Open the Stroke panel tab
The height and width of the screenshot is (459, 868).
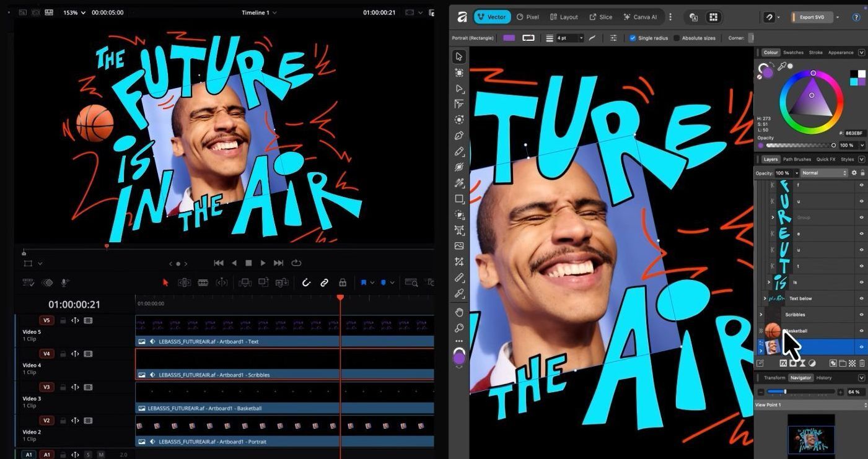[815, 53]
